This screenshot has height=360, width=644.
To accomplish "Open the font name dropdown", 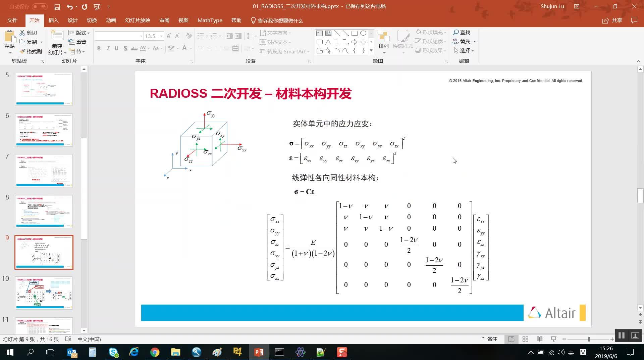I will click(x=141, y=36).
